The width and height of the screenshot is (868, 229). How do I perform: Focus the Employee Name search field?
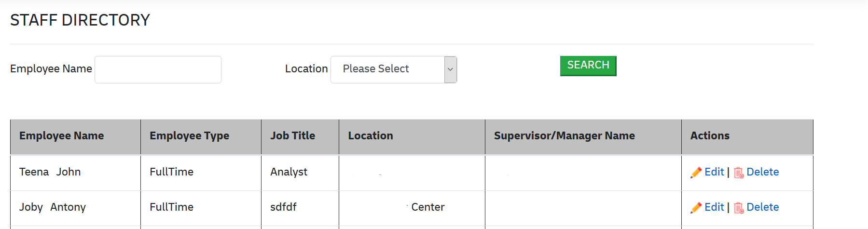[x=158, y=69]
